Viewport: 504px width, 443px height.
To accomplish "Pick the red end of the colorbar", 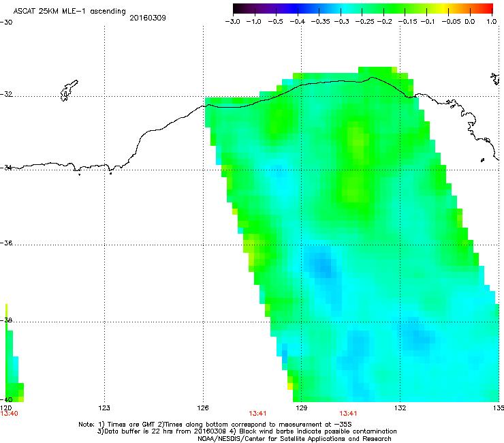I will pos(487,9).
